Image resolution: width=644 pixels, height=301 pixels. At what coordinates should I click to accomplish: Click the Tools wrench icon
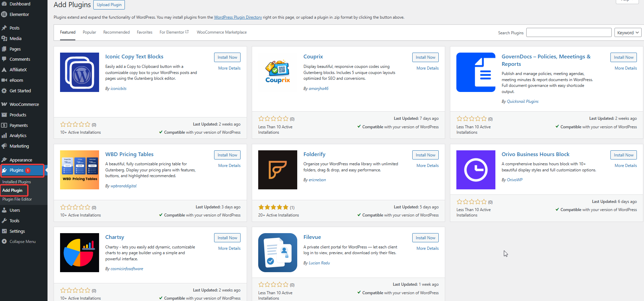click(4, 221)
